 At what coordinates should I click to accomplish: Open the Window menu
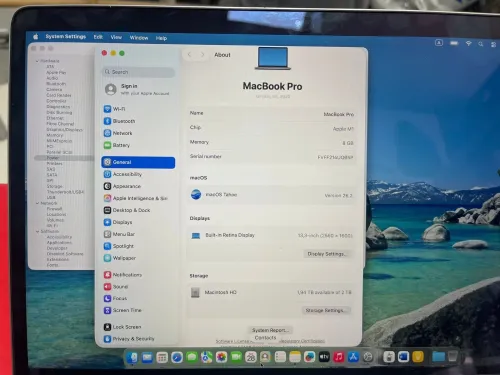click(x=139, y=38)
